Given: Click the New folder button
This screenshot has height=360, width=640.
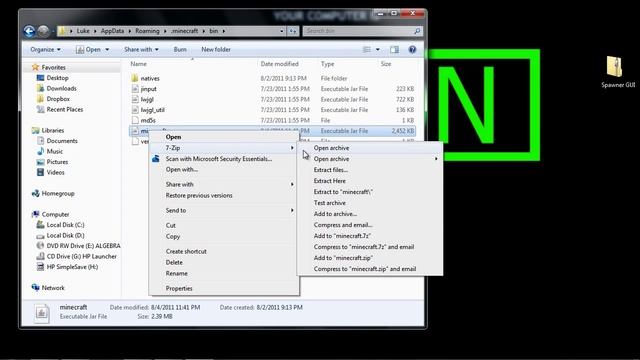Looking at the screenshot, I should coord(216,49).
